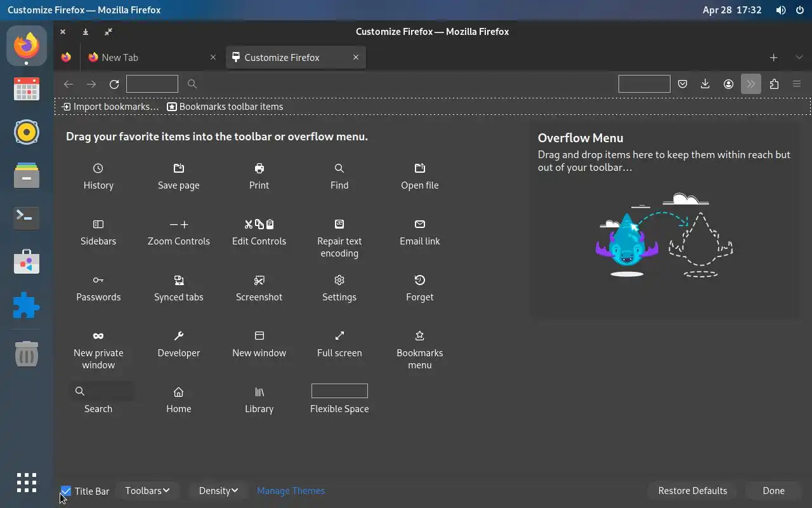The width and height of the screenshot is (812, 508).
Task: Select the Synced tabs item
Action: point(179,288)
